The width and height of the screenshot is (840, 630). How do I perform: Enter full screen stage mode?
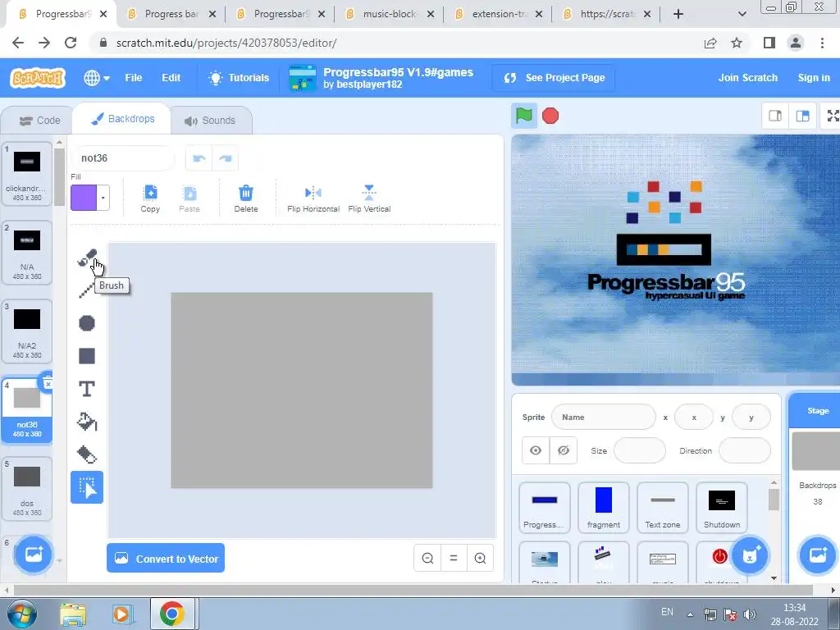tap(832, 116)
